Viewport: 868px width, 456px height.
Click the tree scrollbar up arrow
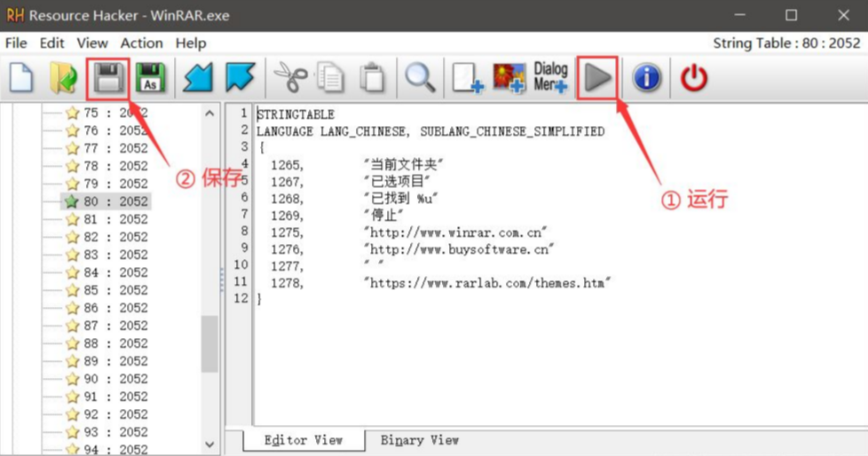tap(209, 114)
